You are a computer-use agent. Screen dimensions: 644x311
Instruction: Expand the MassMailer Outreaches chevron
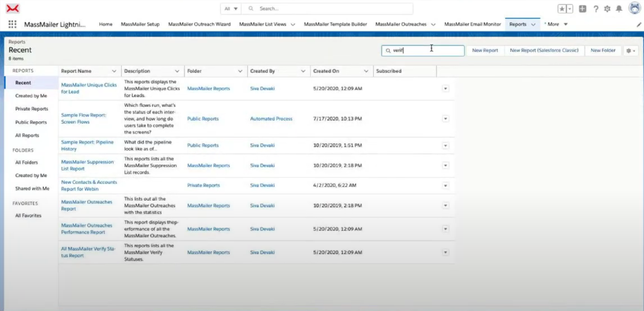coord(433,25)
